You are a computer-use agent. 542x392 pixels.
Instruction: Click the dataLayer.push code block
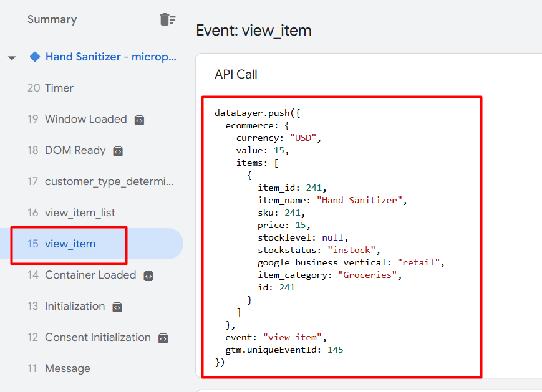pos(341,237)
